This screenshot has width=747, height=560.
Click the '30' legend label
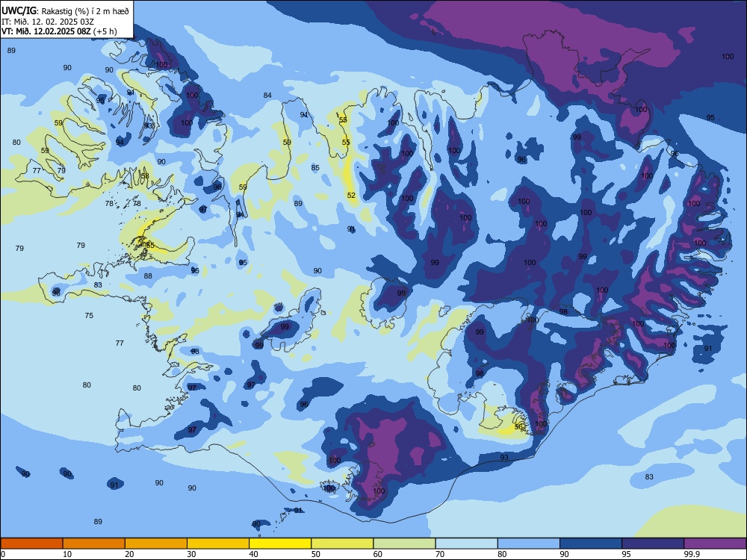[191, 554]
